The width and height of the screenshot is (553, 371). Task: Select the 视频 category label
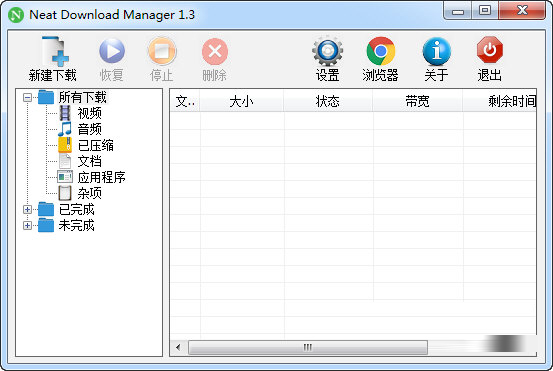(x=90, y=113)
